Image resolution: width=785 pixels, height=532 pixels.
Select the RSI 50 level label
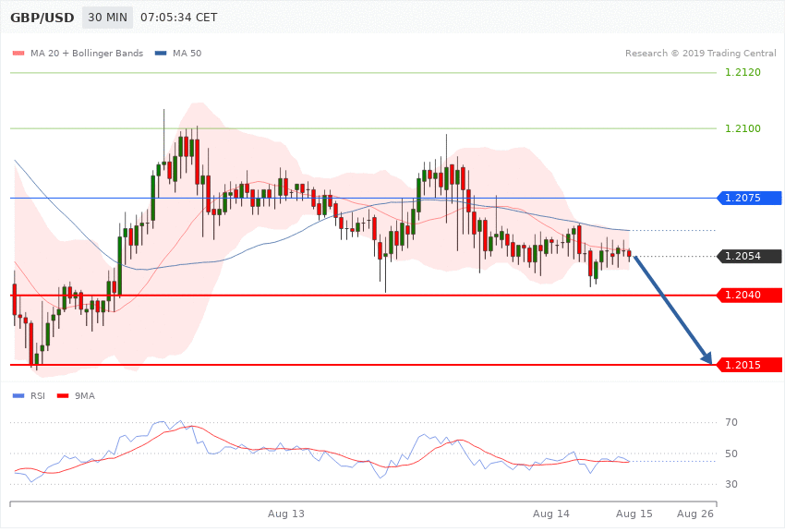point(731,453)
